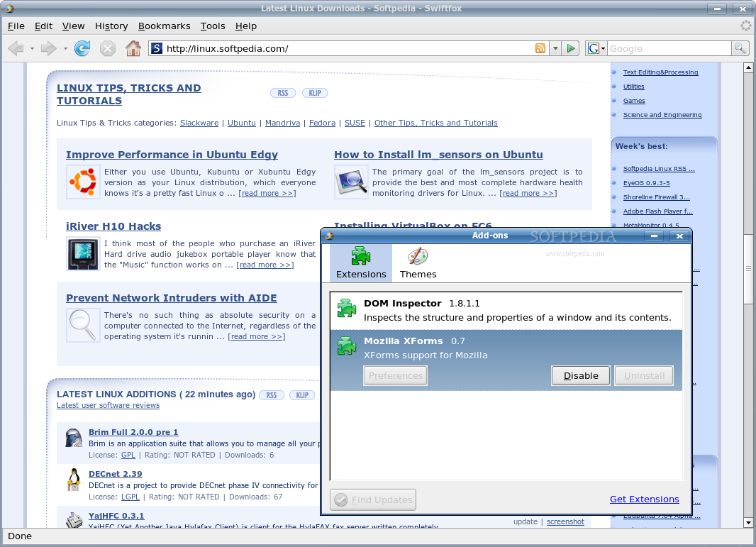The width and height of the screenshot is (756, 547).
Task: Click the Stop loading button
Action: click(108, 48)
